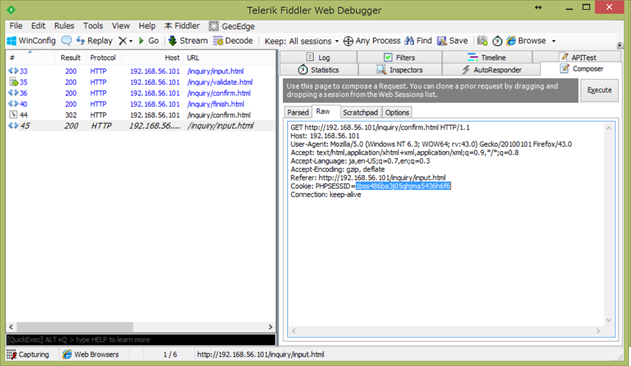Viewport: 631px width, 366px height.
Task: Click the QuickExec command input box
Action: [141, 340]
